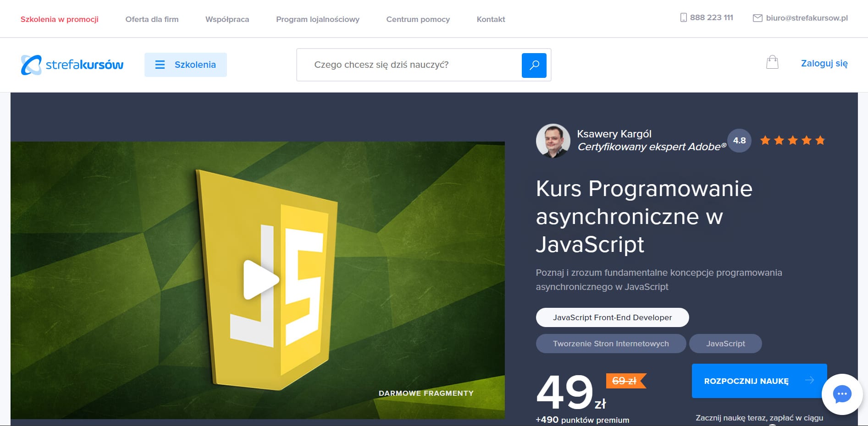Open the shopping bag icon

pyautogui.click(x=772, y=62)
